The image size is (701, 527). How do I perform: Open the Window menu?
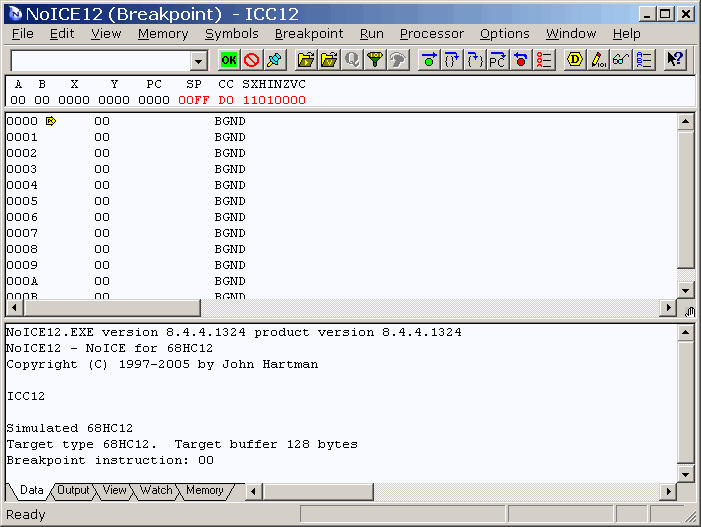pos(571,34)
